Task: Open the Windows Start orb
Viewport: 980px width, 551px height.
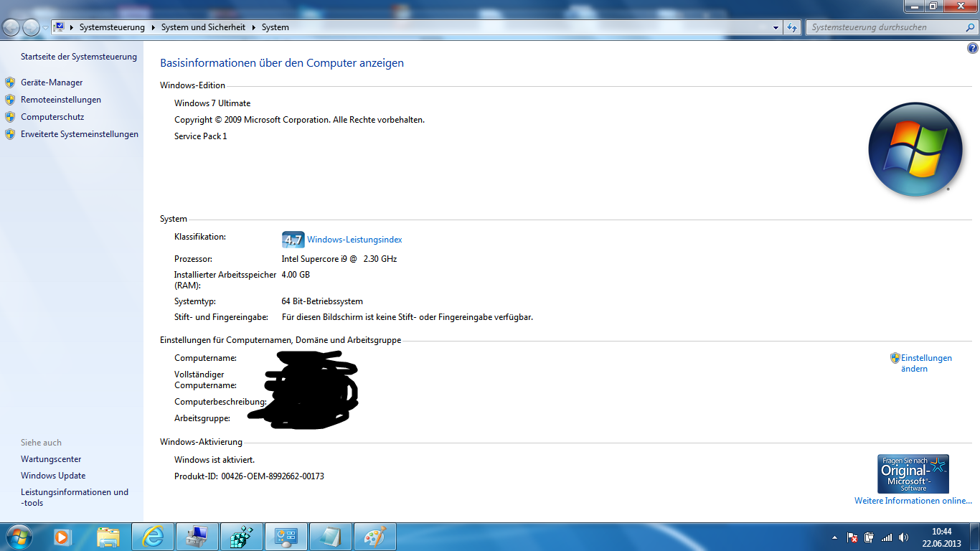Action: [18, 537]
